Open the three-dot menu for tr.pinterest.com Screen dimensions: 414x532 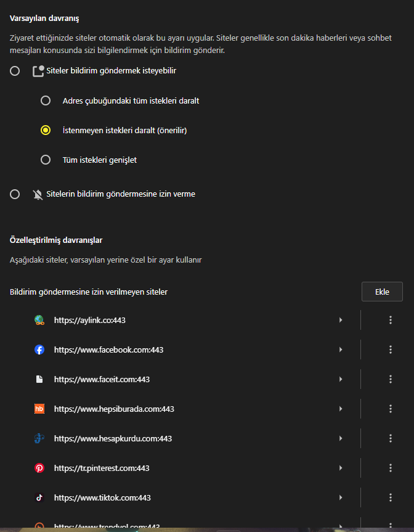click(x=390, y=468)
